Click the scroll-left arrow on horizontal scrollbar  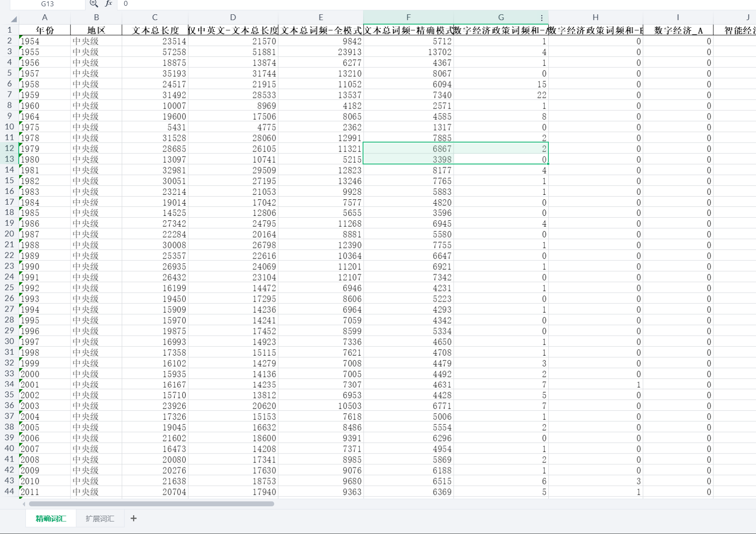tap(24, 504)
